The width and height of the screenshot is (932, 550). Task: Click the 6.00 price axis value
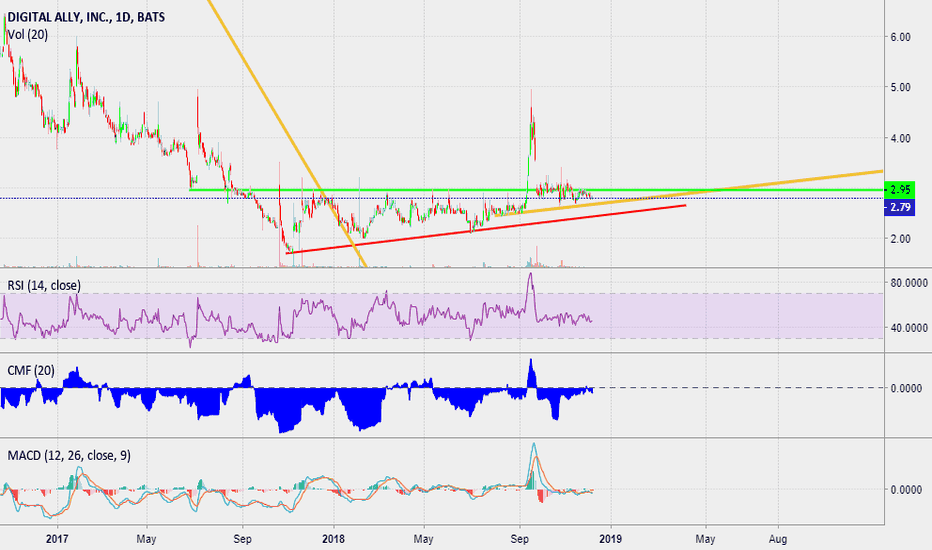[900, 37]
